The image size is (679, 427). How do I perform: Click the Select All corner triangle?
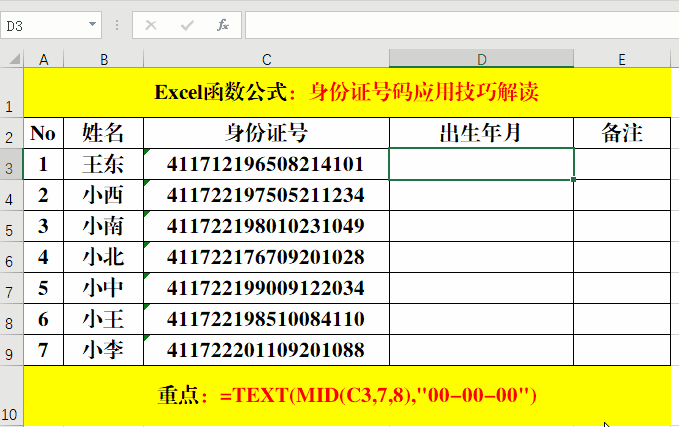click(15, 59)
